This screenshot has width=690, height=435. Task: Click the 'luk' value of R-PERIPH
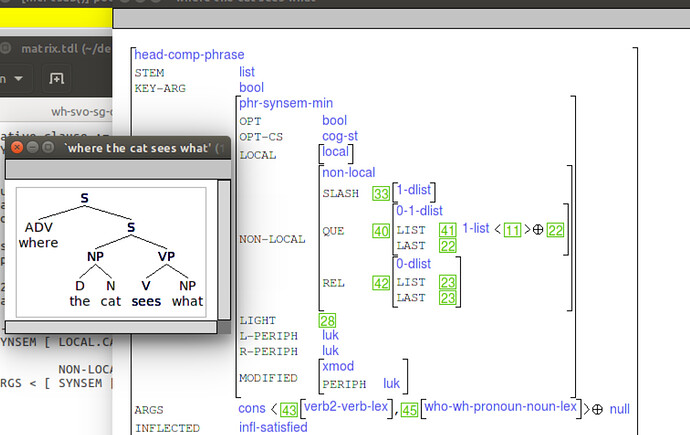point(330,351)
